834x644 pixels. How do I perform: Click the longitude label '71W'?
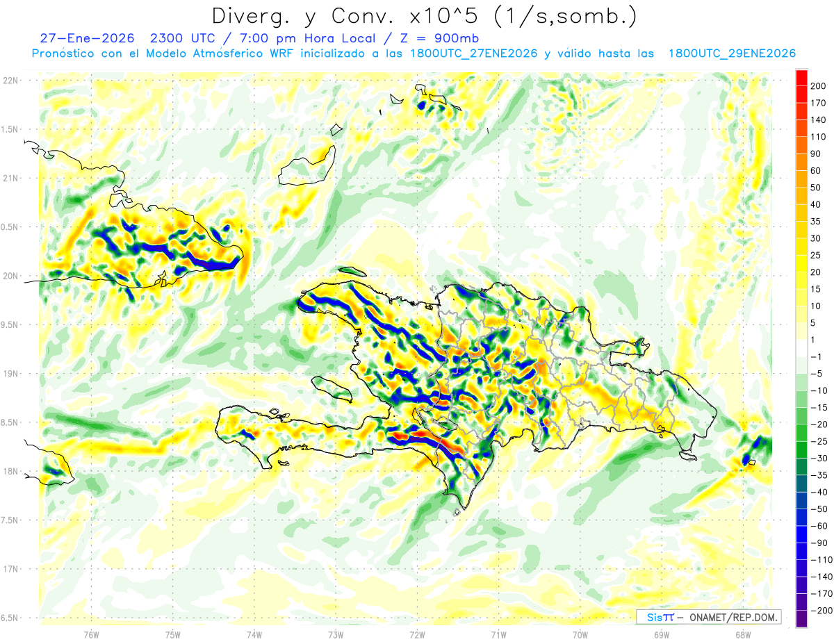tap(498, 635)
